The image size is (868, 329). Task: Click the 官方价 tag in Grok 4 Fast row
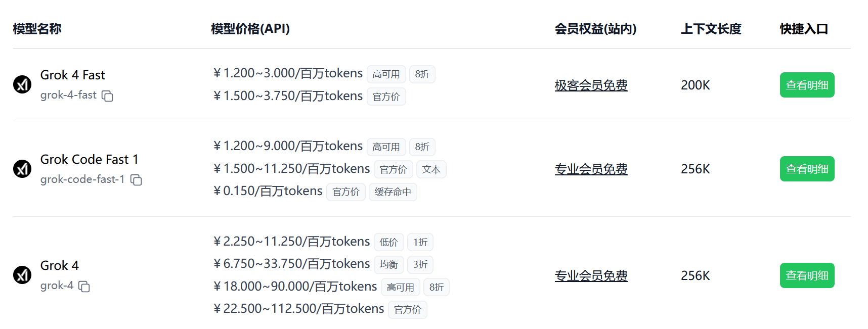386,97
